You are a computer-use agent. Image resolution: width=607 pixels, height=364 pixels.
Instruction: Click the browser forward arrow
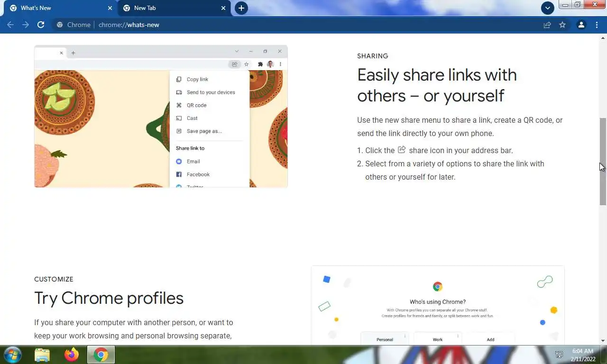[x=26, y=25]
